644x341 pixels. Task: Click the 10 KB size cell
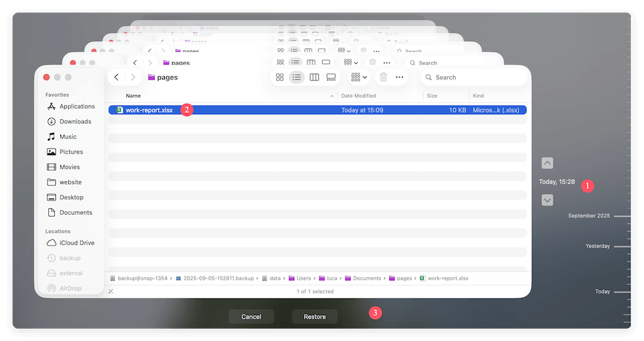tap(457, 110)
